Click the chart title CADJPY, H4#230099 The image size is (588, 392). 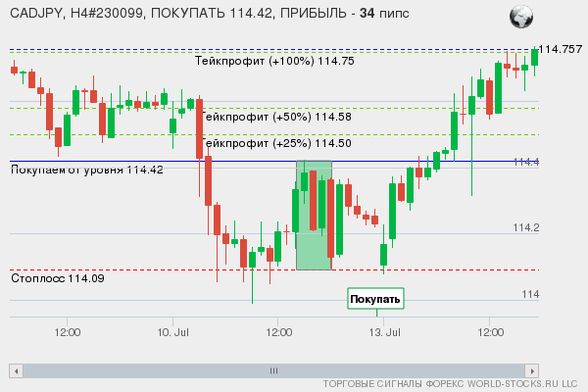pos(76,14)
